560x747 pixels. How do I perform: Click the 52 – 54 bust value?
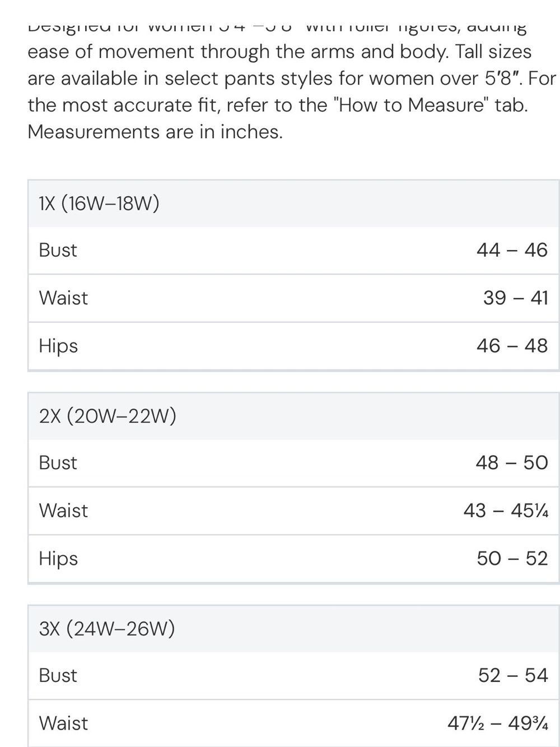tap(513, 675)
